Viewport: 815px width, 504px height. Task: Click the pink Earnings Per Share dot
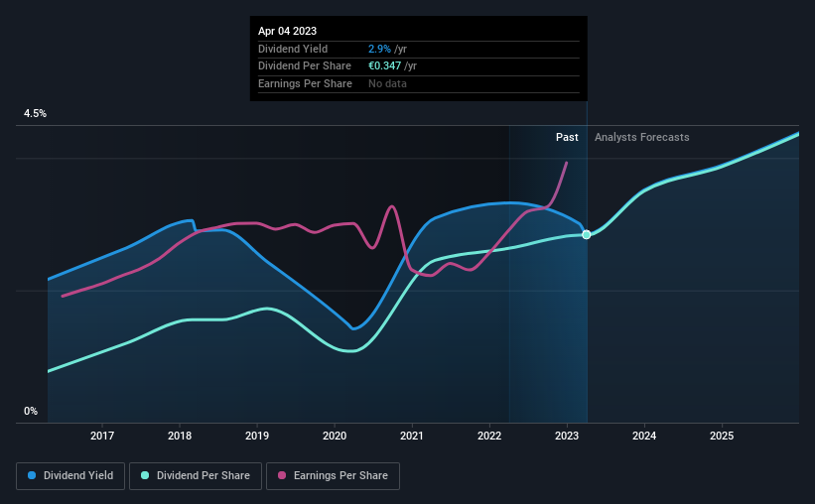click(x=282, y=475)
